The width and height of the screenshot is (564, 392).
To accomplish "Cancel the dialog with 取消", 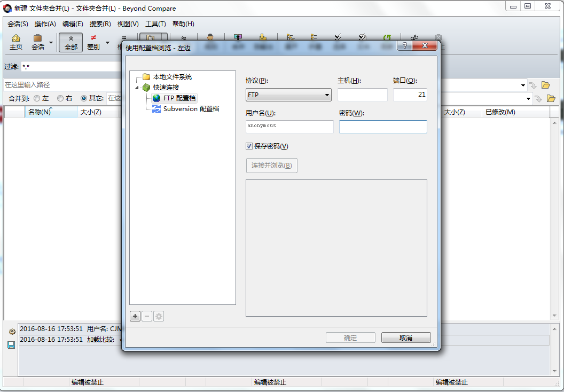I will (x=406, y=338).
